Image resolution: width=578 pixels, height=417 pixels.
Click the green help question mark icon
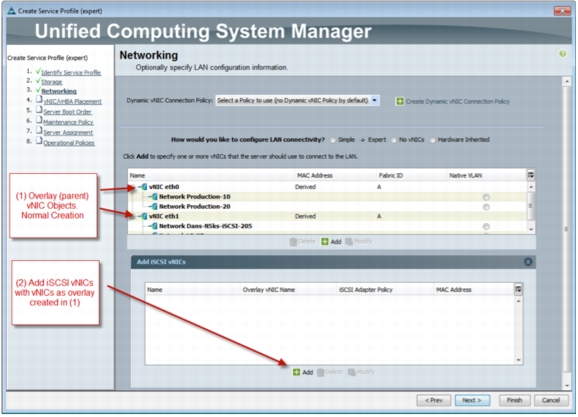click(562, 54)
